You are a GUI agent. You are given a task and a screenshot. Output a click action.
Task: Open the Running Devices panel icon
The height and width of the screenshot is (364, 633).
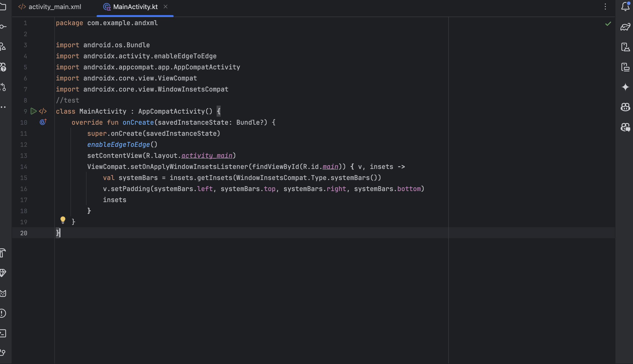625,67
